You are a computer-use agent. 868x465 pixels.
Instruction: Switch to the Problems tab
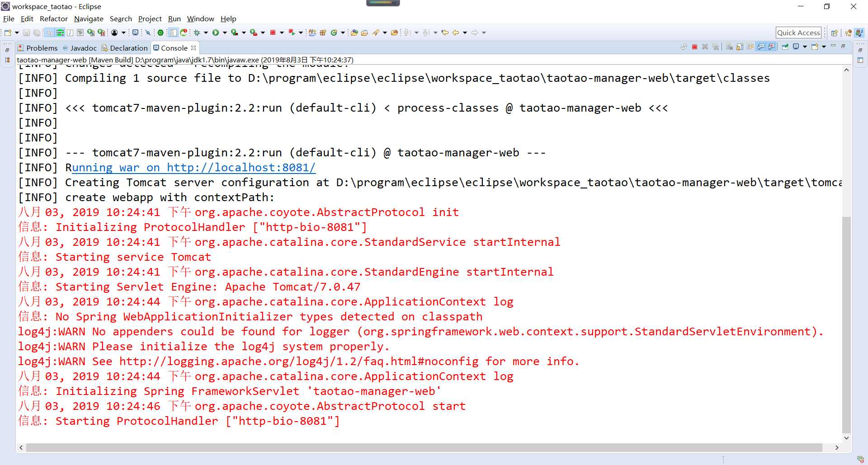pyautogui.click(x=38, y=48)
